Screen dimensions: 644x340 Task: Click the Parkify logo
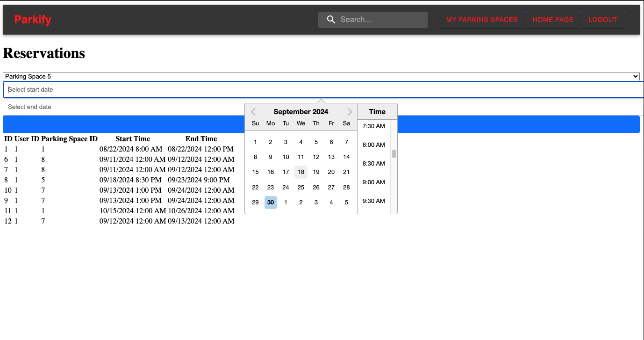pyautogui.click(x=33, y=20)
